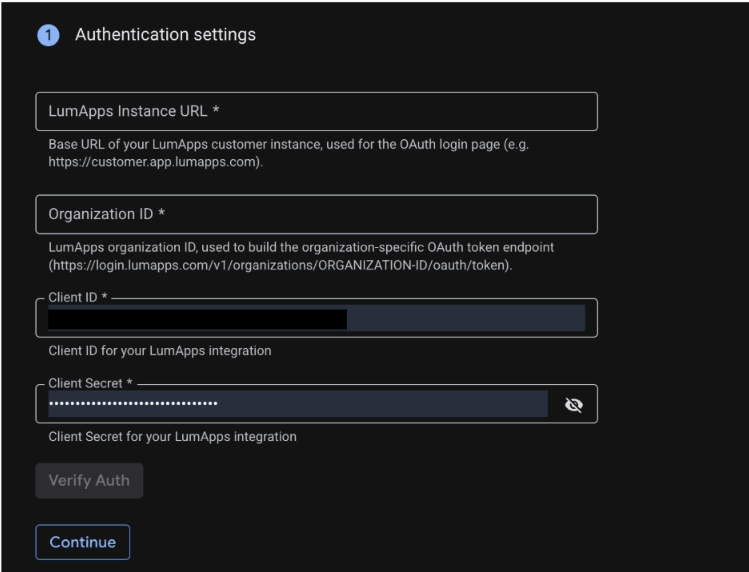The height and width of the screenshot is (572, 749).
Task: Click the 'Base URL of your LumApps customer instance' description
Action: [289, 153]
